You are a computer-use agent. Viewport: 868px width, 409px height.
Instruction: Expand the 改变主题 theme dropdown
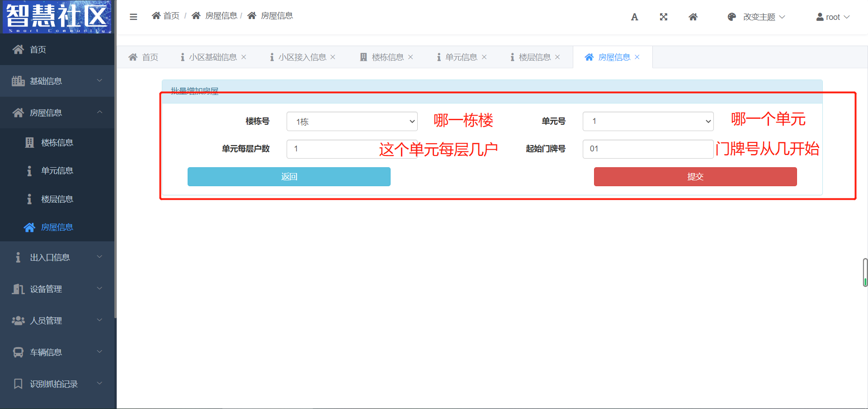[x=763, y=17]
